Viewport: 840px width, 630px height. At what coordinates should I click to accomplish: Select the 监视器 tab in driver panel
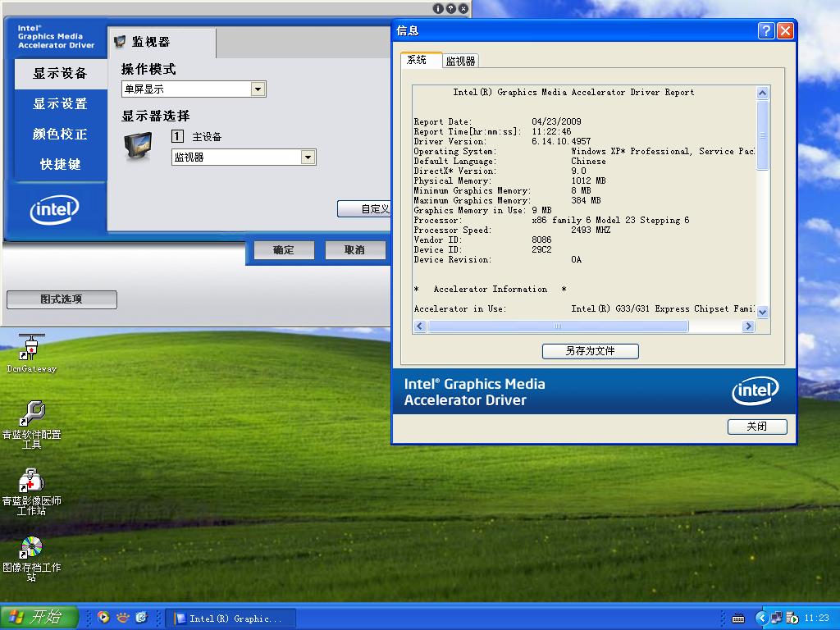(162, 43)
